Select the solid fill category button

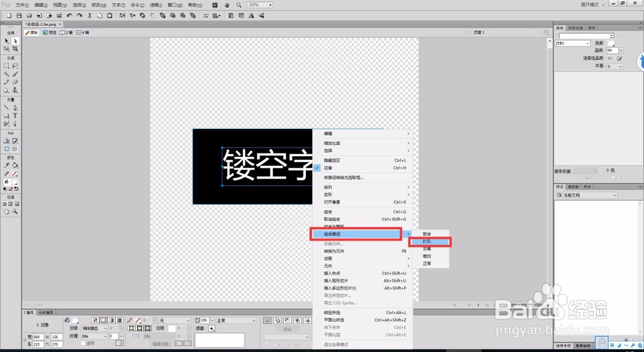[x=104, y=320]
